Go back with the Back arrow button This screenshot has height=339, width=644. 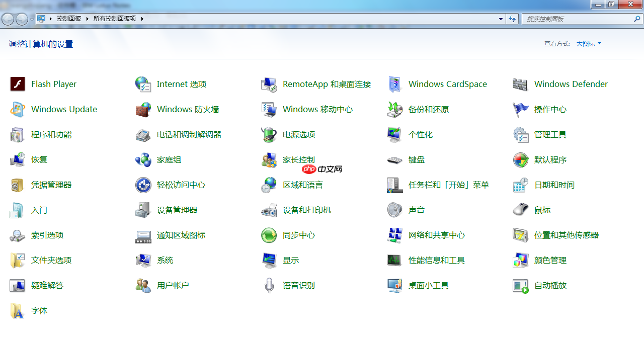(8, 19)
